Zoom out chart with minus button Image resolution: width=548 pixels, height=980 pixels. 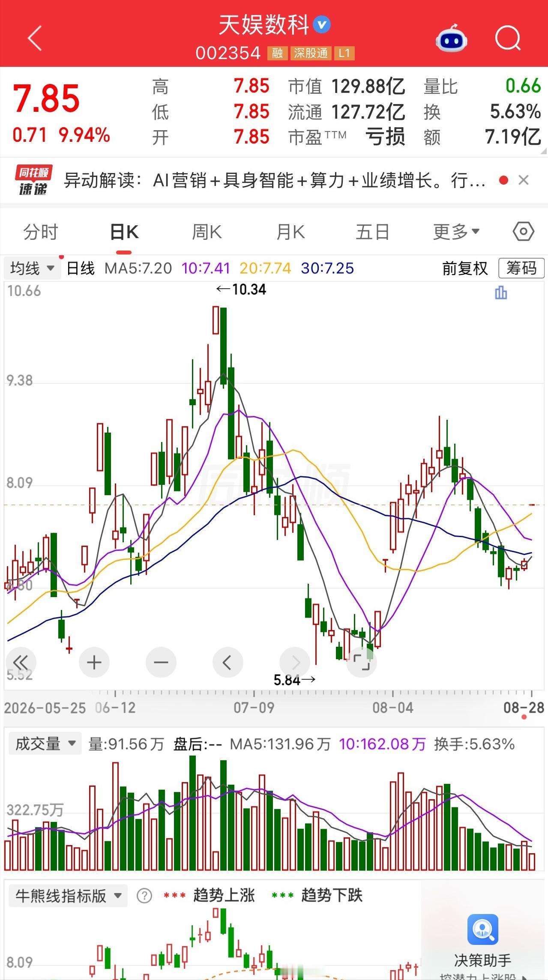coord(161,663)
